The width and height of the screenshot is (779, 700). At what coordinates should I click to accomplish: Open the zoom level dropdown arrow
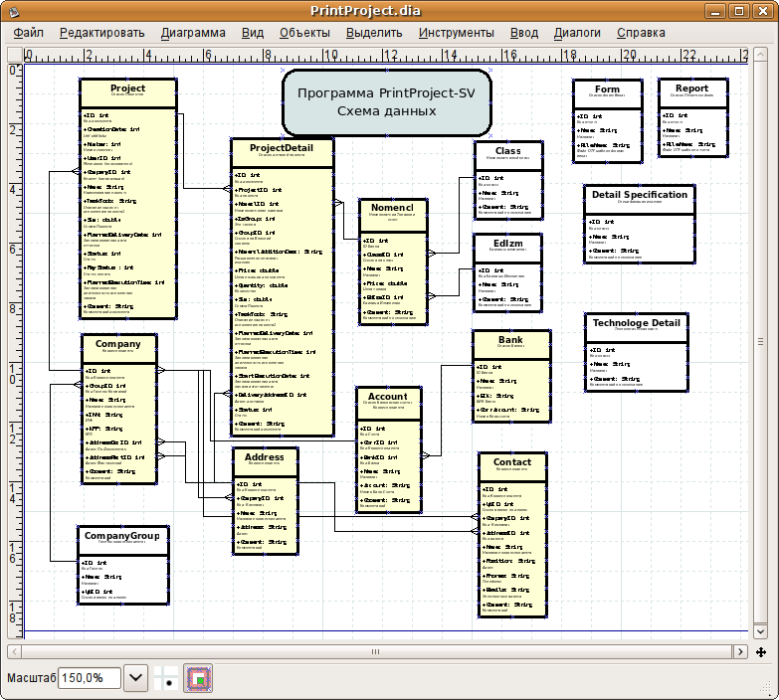coord(136,678)
